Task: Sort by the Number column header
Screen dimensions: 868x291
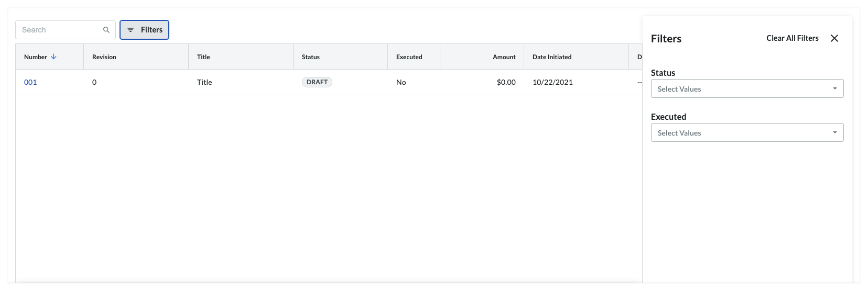Action: (36, 57)
